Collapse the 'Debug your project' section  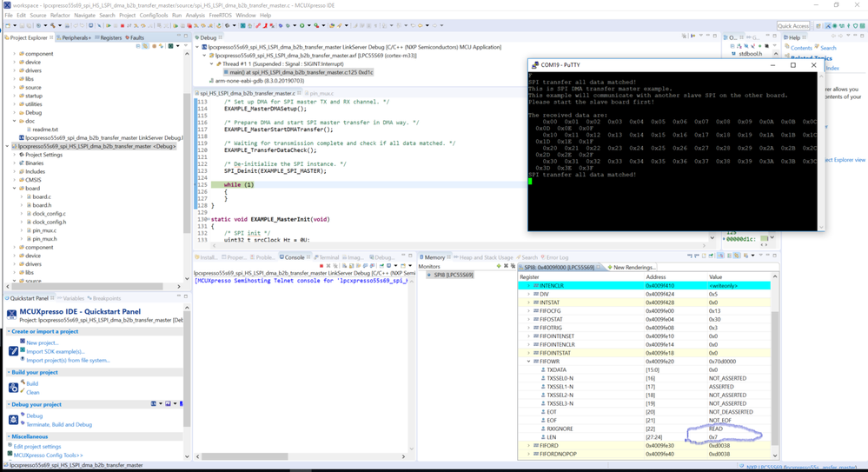point(10,405)
